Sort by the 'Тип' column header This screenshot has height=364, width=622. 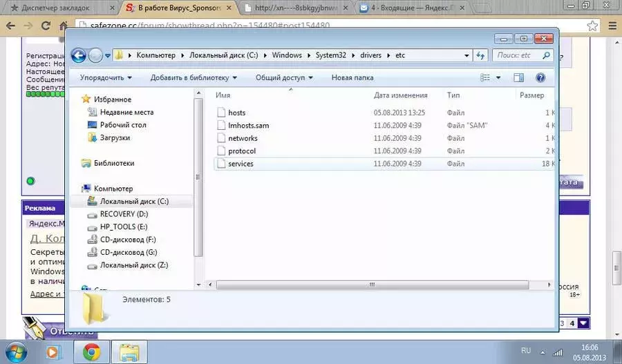pos(453,95)
